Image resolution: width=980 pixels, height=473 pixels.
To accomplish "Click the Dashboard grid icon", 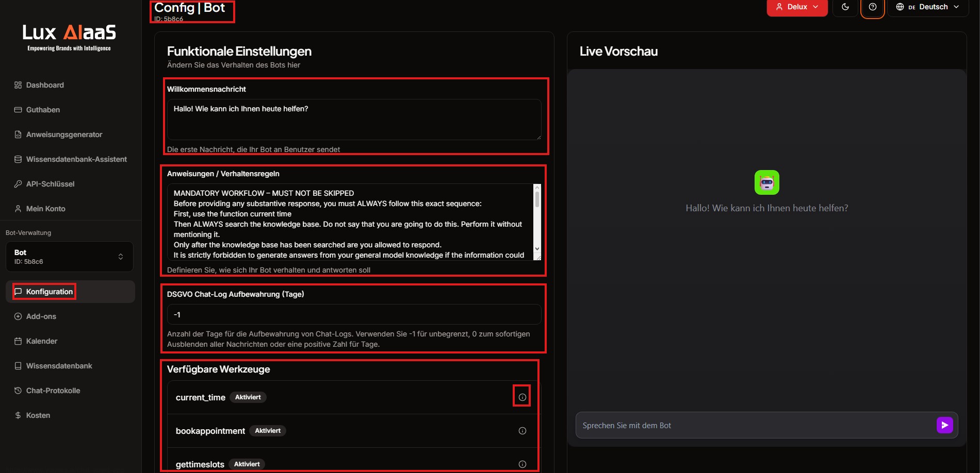I will point(18,85).
